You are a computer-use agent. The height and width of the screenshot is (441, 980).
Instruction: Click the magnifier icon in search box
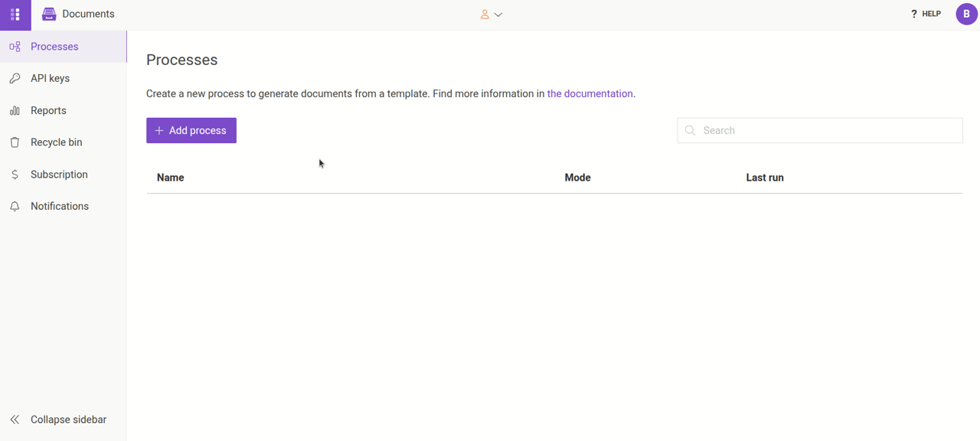pyautogui.click(x=690, y=131)
